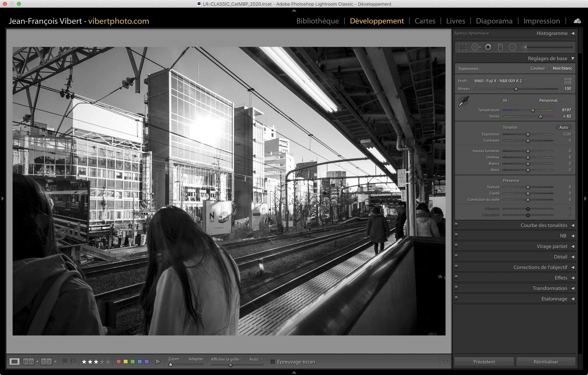Select the Graduated Filter tool
Screen dimensions: 588x375
tap(500, 47)
